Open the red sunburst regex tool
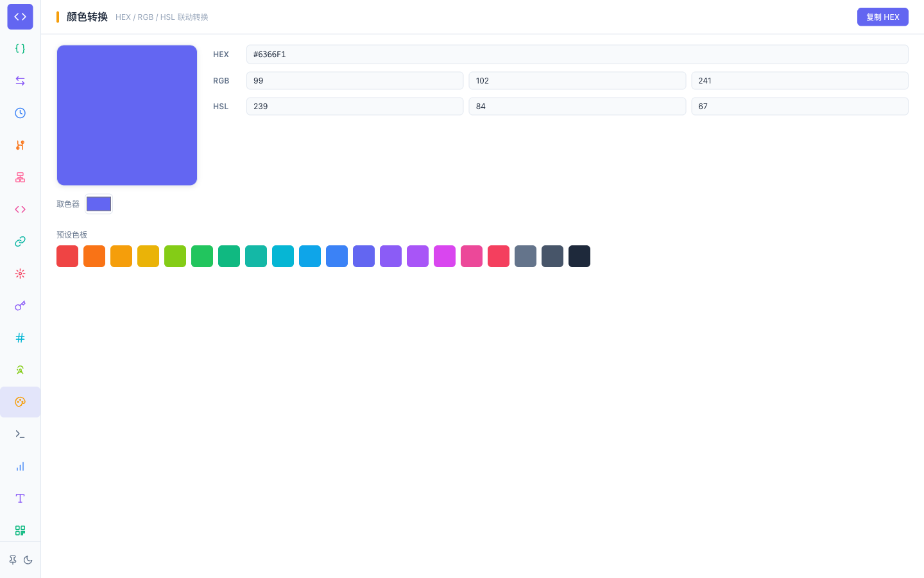The height and width of the screenshot is (578, 924). coord(20,274)
